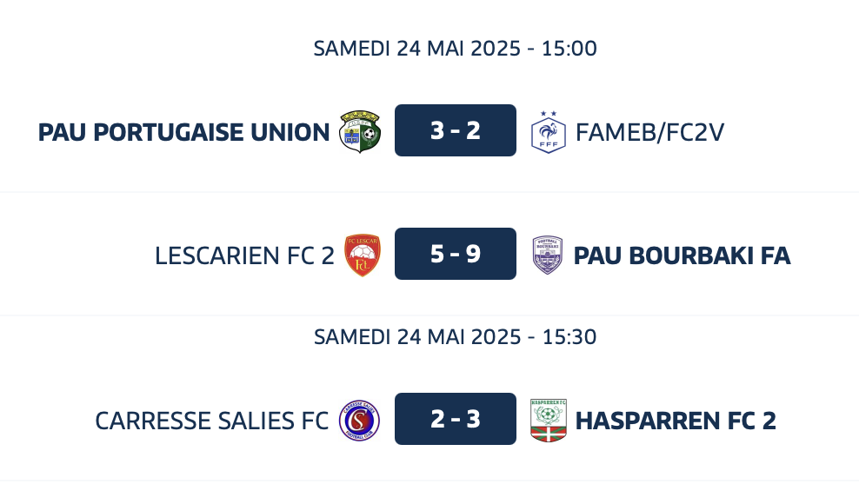Viewport: 859px width, 504px height.
Task: Open the Hasparren FC Basque-flag crest
Action: click(x=549, y=421)
